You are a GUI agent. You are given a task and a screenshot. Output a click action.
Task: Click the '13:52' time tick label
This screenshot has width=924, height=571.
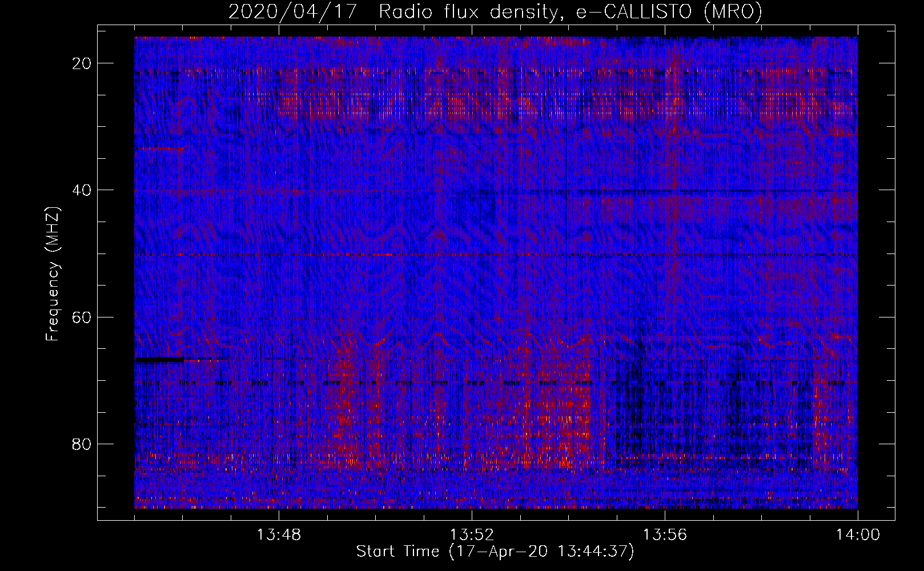tap(472, 535)
